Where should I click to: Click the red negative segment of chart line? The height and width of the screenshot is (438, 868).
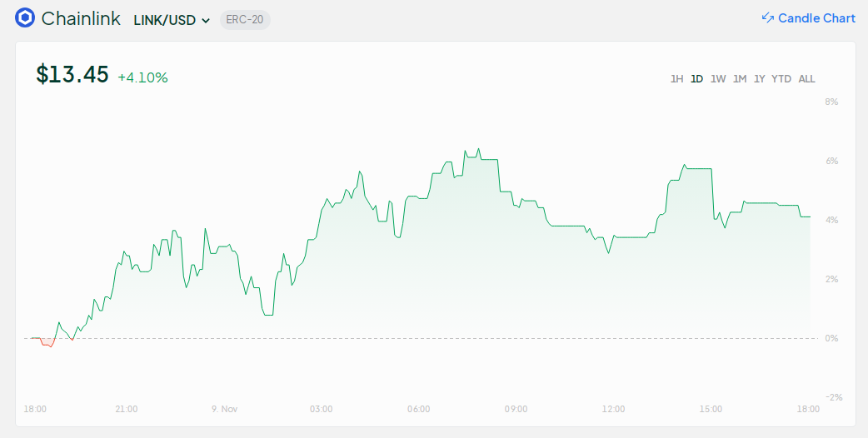47,343
